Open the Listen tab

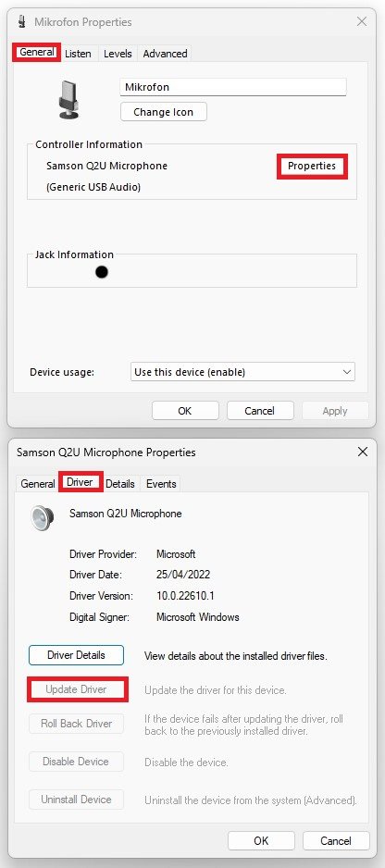[78, 54]
